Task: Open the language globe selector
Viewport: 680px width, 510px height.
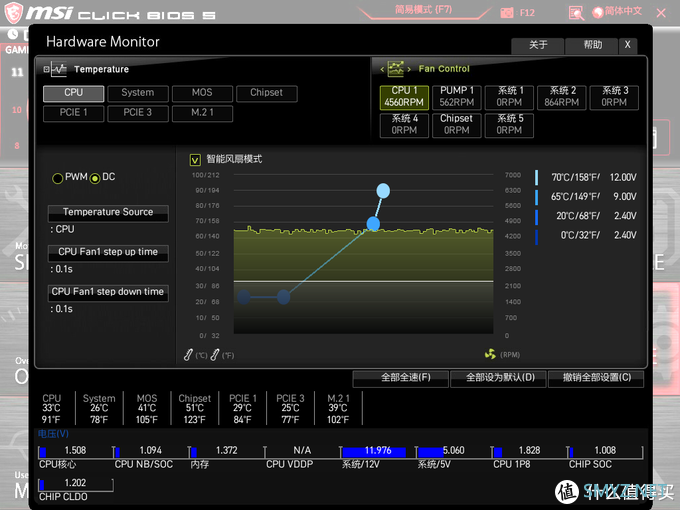Action: [x=598, y=12]
